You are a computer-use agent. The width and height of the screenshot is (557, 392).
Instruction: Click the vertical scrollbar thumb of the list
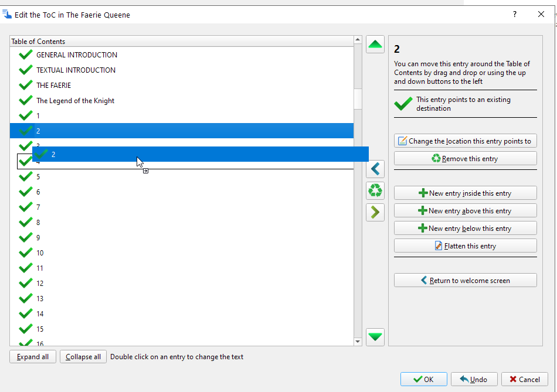point(358,98)
